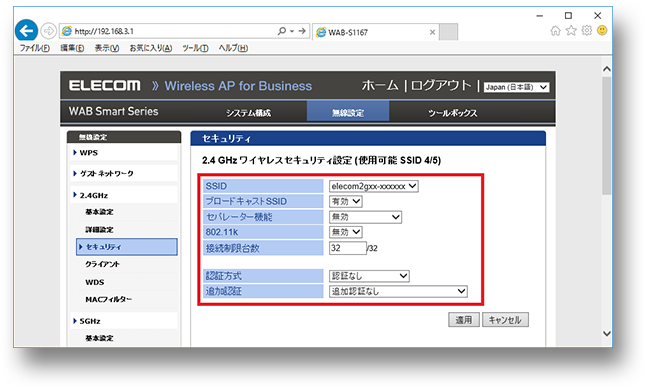Screen dimensions: 647x389
Task: Expand the 5GHz sidebar section
Action: [124, 321]
